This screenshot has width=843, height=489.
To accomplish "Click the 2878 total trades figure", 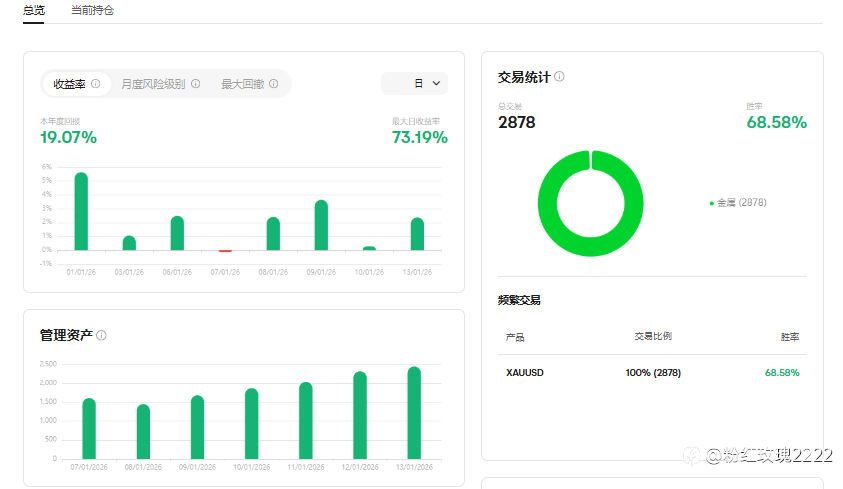I will click(x=517, y=122).
